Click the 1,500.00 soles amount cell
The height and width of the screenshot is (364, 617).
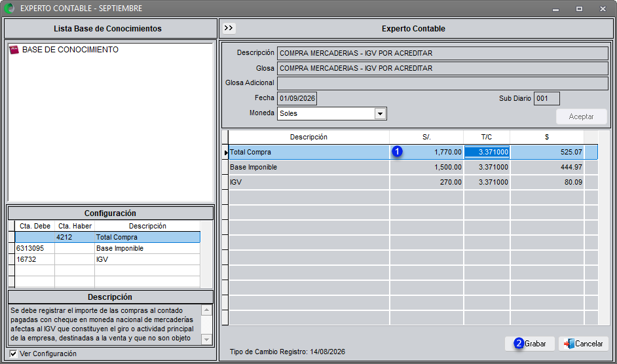click(426, 167)
